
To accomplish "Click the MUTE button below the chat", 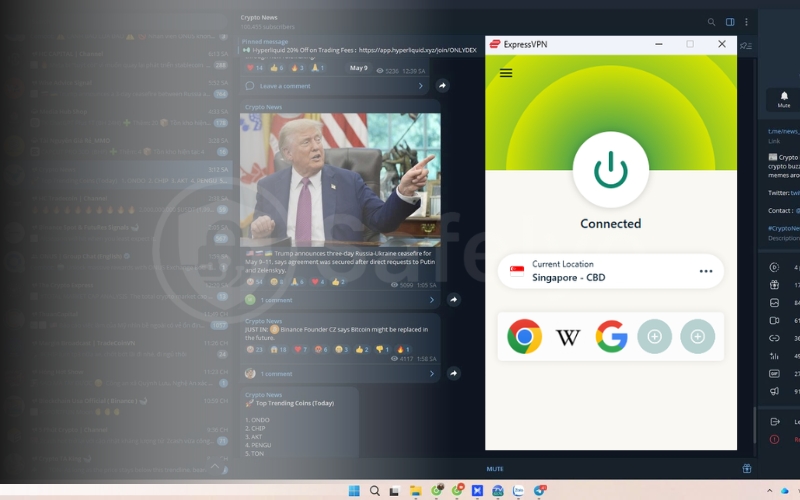I will point(494,468).
